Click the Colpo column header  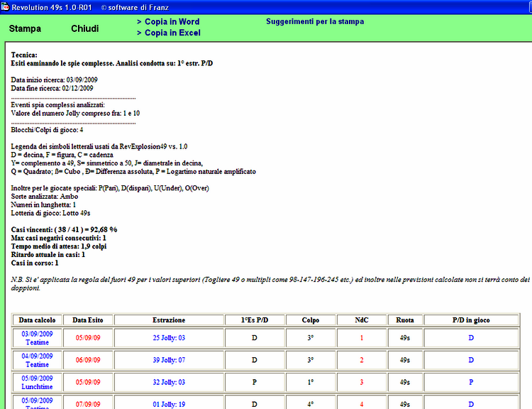point(311,320)
